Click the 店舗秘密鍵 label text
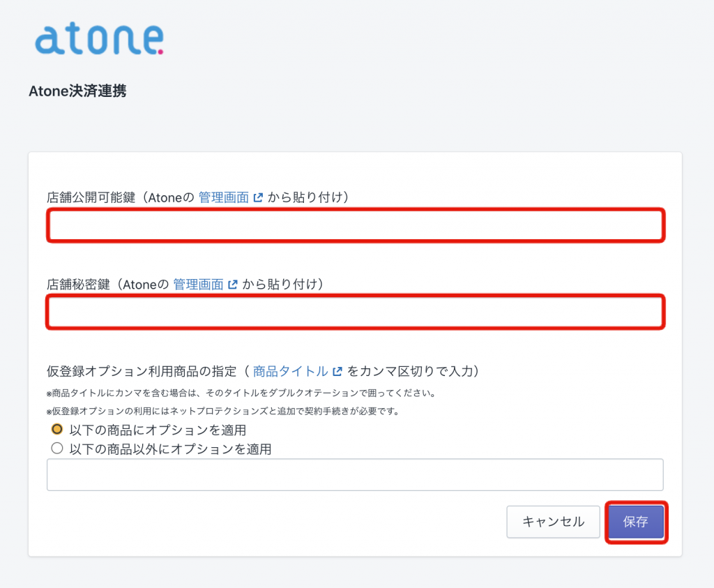Screen dimensions: 714x588 [78, 284]
